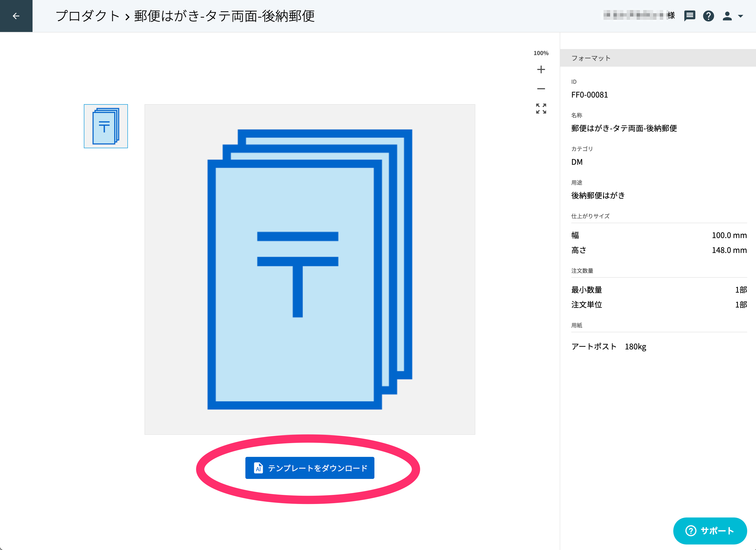Select the postcard thumbnail image
This screenshot has width=756, height=550.
point(106,126)
